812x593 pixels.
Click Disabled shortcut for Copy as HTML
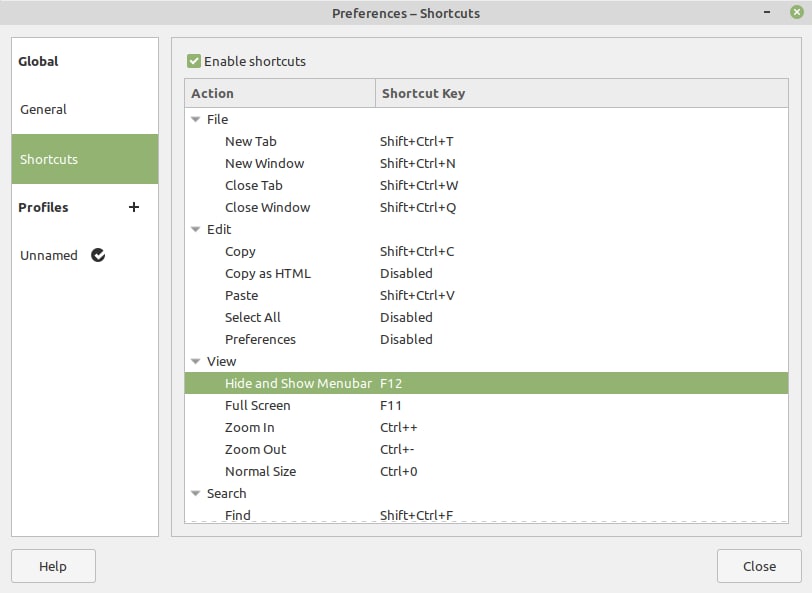coord(406,273)
